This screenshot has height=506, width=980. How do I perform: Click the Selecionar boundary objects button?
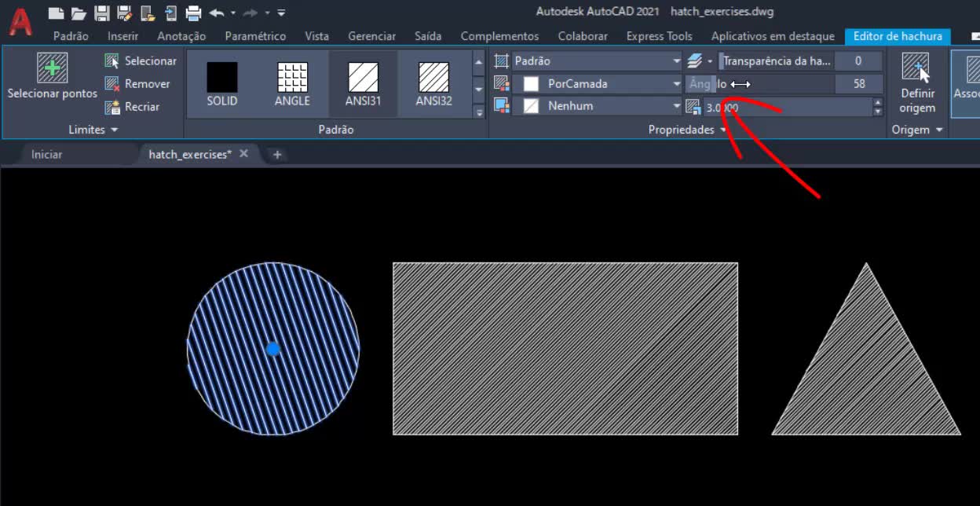tap(141, 60)
